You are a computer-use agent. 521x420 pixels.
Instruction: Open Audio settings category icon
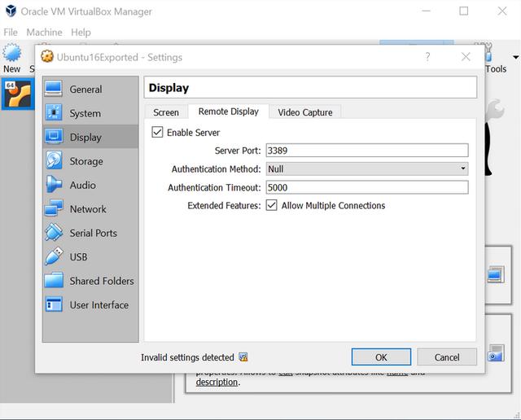tap(54, 185)
